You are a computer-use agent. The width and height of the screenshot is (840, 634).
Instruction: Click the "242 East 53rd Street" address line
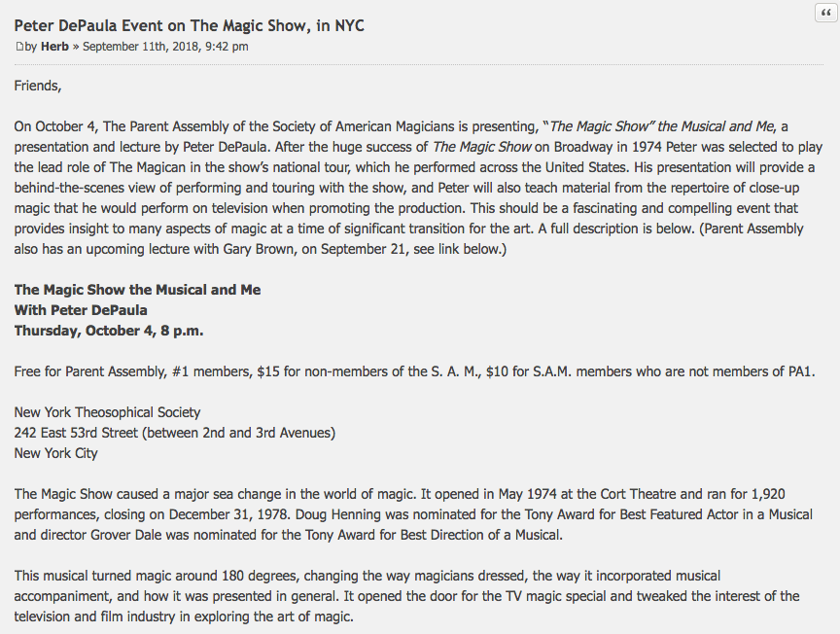click(175, 433)
